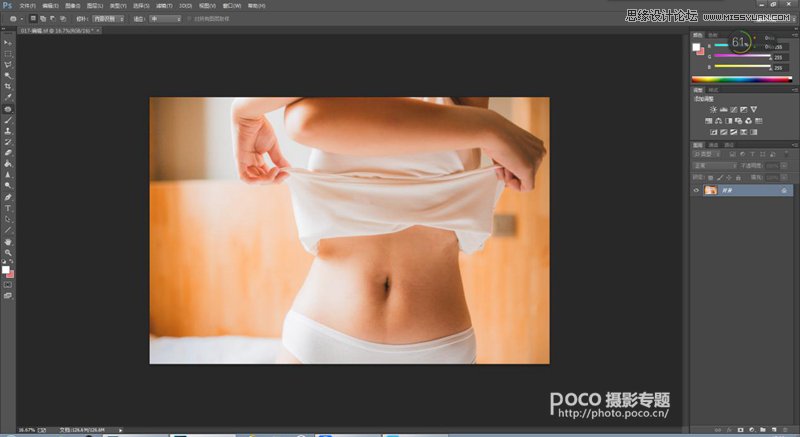Select the Hand tool

pos(8,242)
